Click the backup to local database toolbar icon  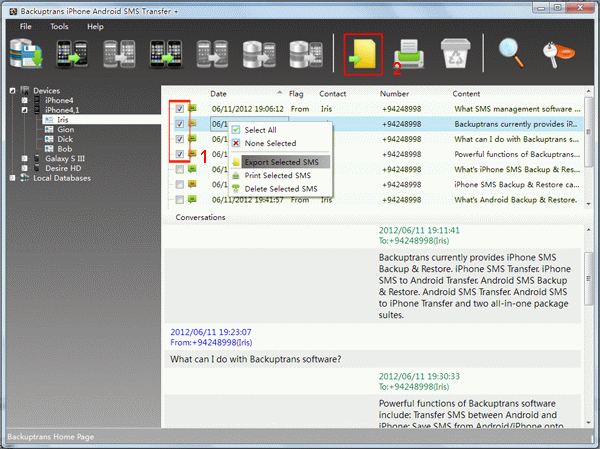click(26, 53)
